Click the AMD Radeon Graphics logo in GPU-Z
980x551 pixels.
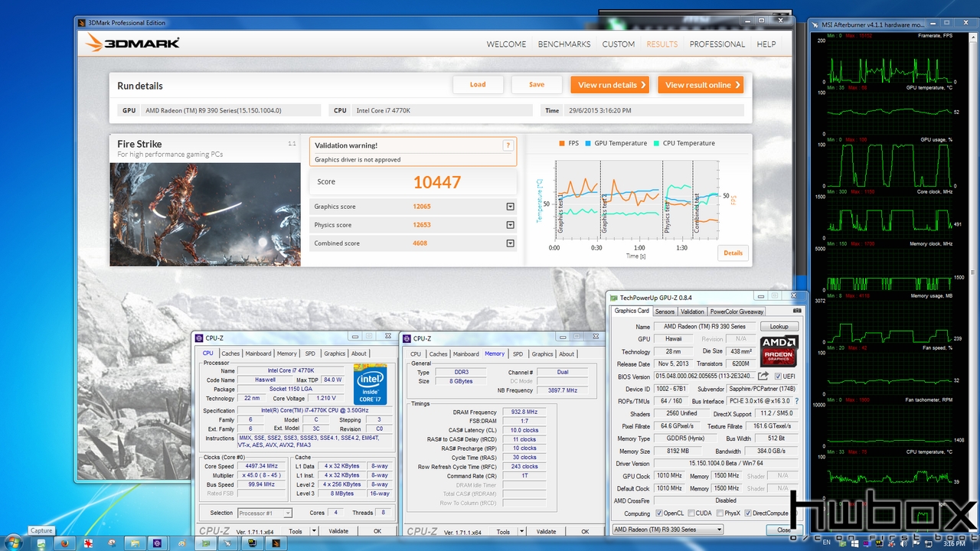[x=779, y=350]
